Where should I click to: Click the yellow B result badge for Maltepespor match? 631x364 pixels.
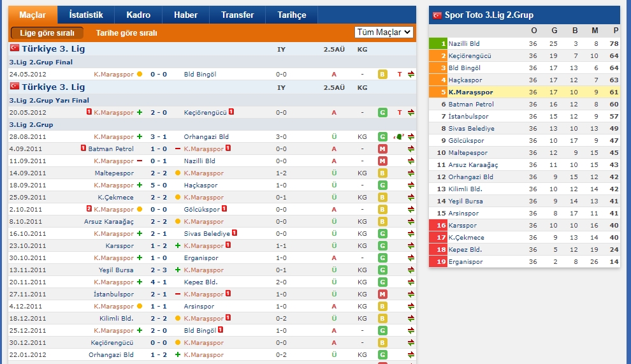[382, 173]
